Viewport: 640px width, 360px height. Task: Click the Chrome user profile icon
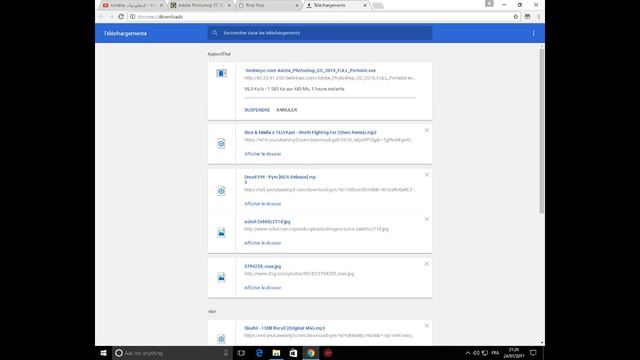click(489, 4)
